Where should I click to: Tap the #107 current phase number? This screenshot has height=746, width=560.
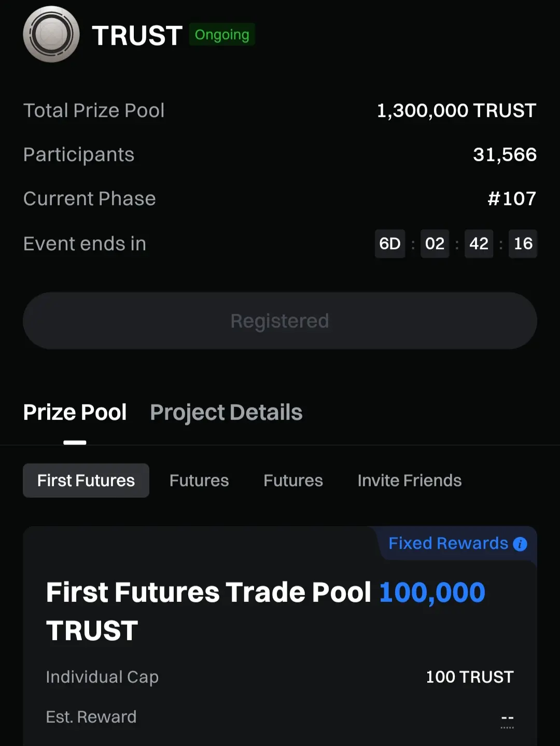click(x=512, y=199)
